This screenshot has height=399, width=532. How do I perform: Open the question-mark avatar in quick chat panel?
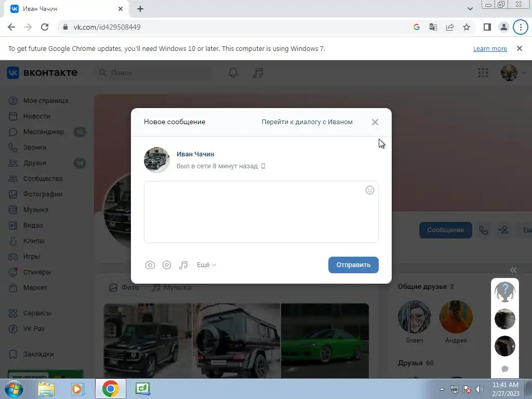tap(505, 292)
